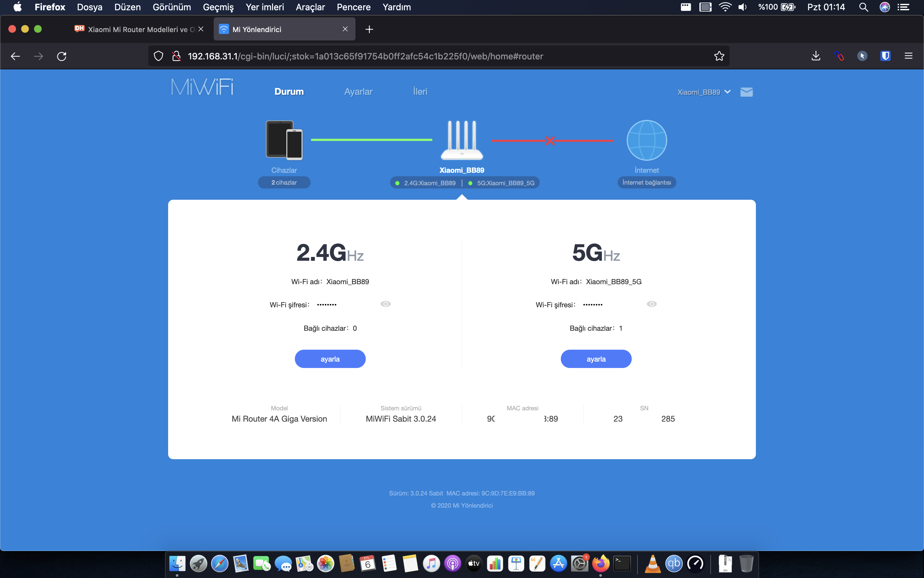Launch Safari from the Dock
The height and width of the screenshot is (578, 924).
[x=219, y=564]
